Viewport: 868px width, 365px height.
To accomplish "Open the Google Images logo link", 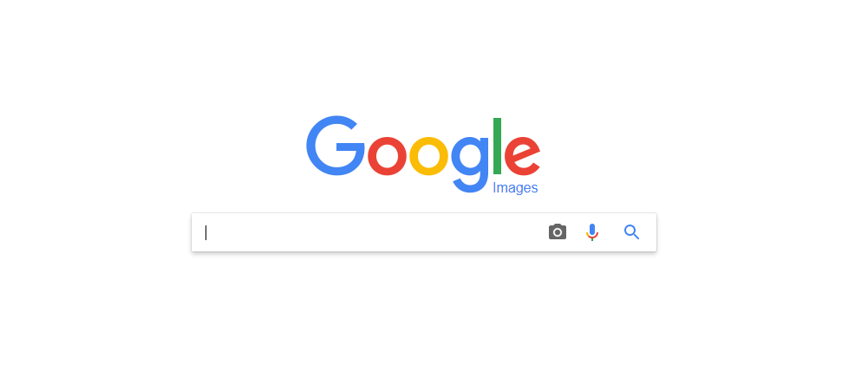I will [423, 155].
